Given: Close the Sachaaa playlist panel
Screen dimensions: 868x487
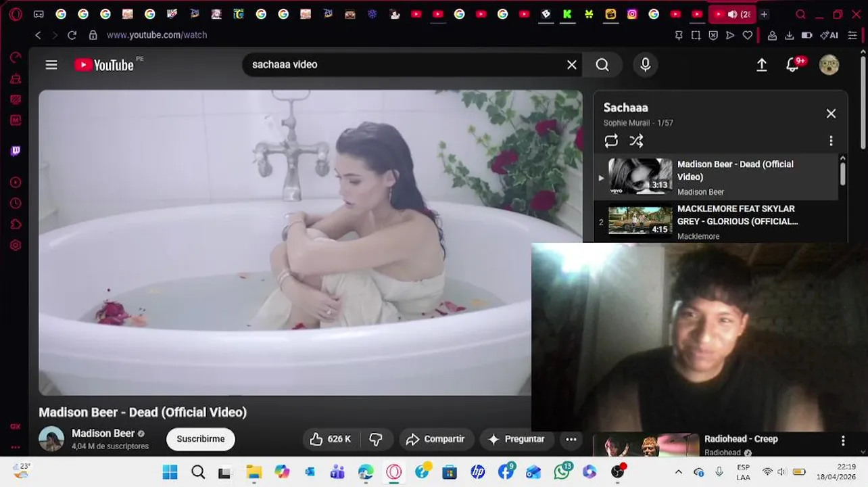Looking at the screenshot, I should click(x=831, y=114).
